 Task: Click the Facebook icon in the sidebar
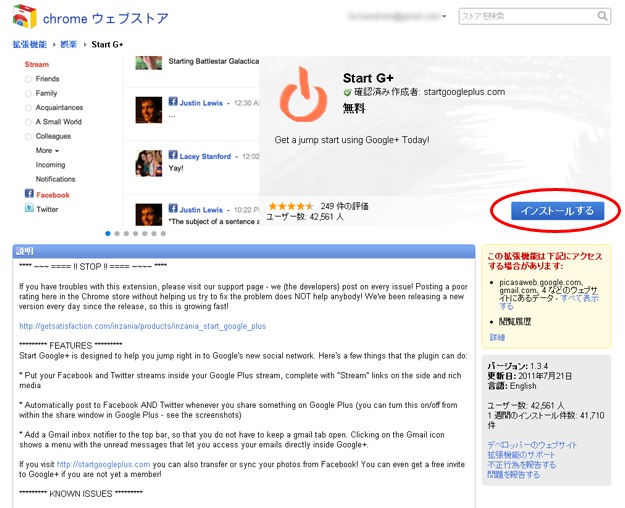coord(29,194)
